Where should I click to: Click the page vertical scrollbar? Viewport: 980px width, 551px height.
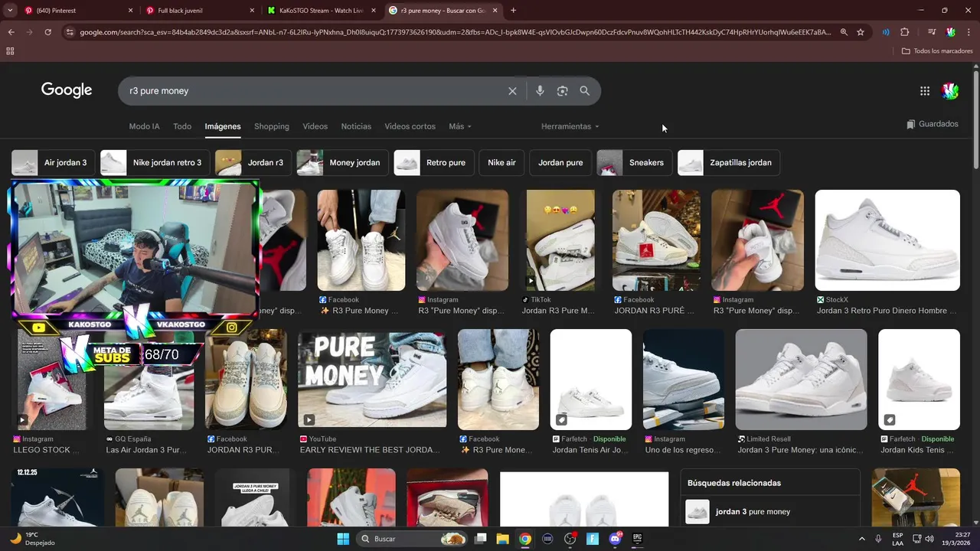975,119
